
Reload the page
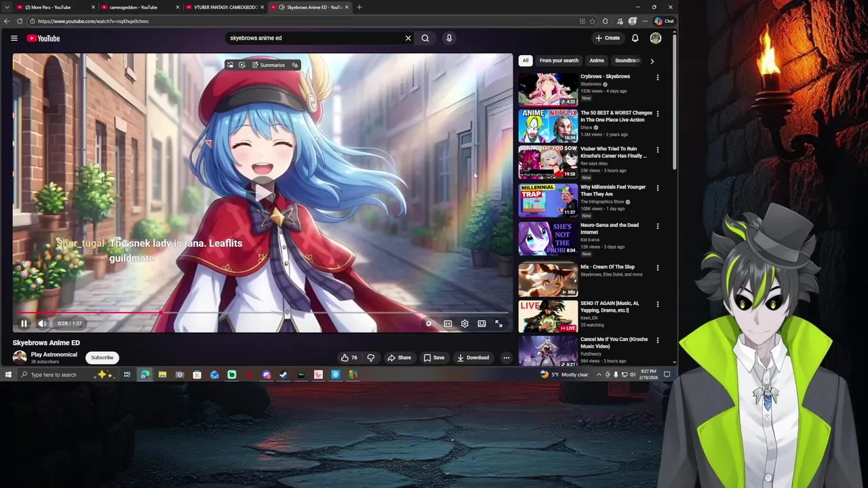[20, 21]
